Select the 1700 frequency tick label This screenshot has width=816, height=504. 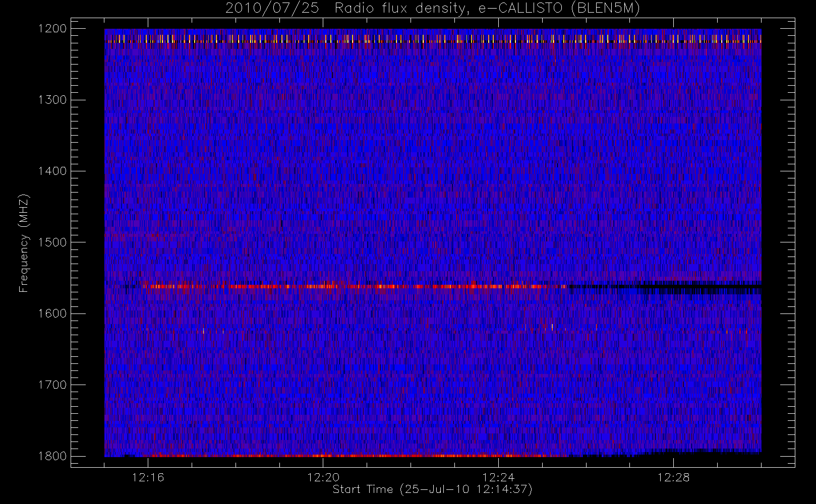52,385
